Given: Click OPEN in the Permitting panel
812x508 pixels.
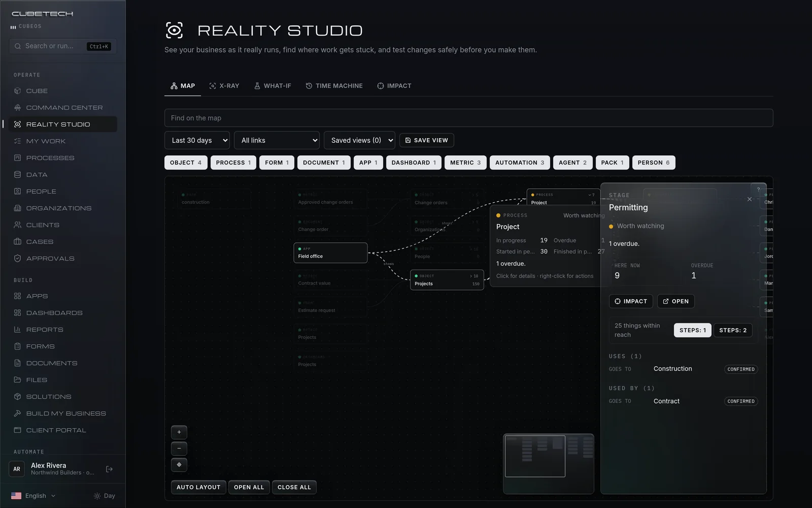Looking at the screenshot, I should click(676, 301).
